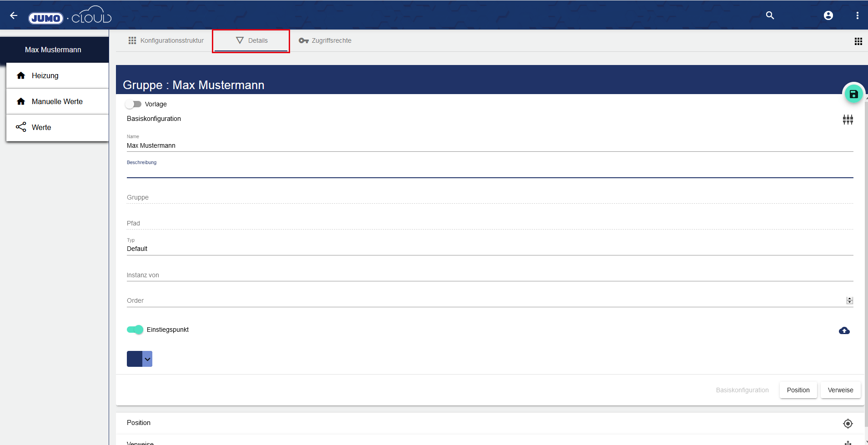Switch to the Zugriffsrechte tab
The image size is (868, 445).
325,40
